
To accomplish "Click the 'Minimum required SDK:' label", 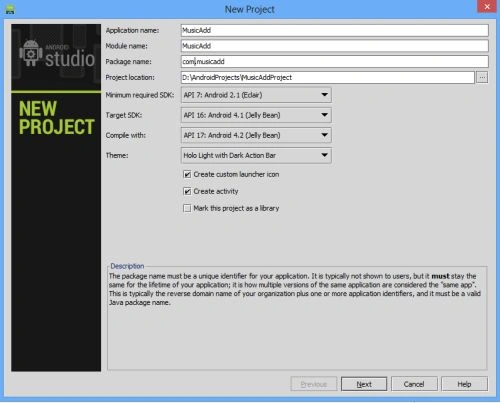I will pos(140,95).
